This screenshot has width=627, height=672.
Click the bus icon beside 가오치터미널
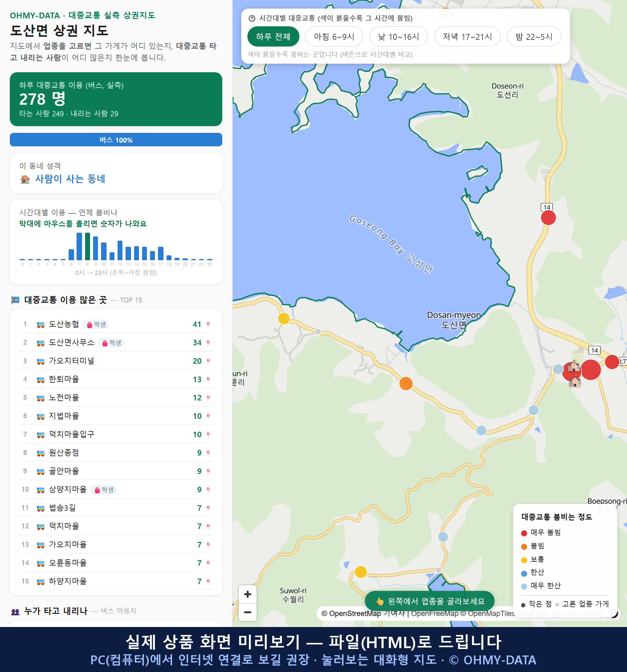tap(40, 361)
